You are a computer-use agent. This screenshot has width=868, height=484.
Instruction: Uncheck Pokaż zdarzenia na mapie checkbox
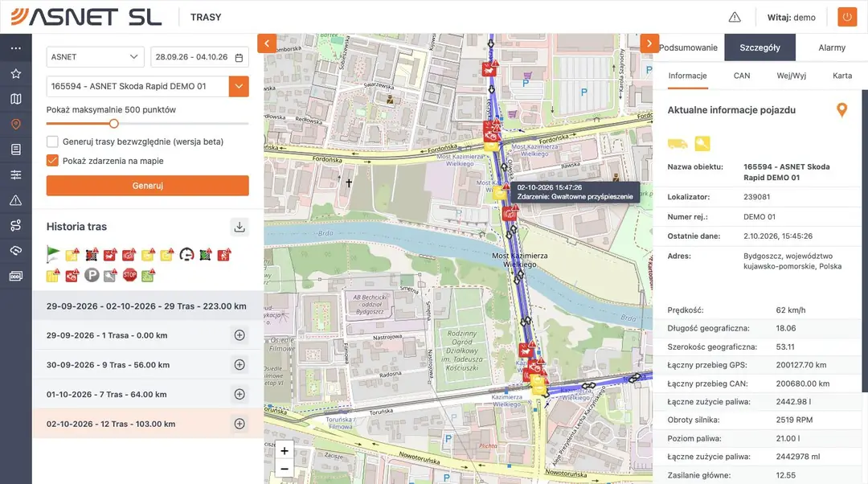point(52,161)
